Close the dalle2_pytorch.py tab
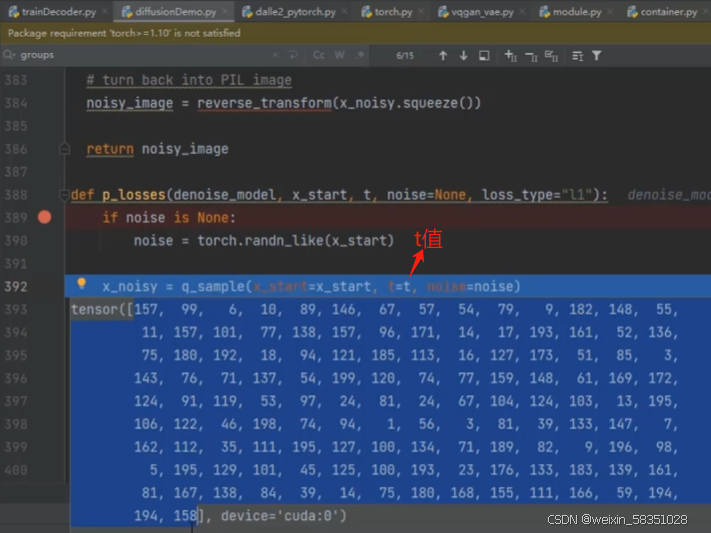The height and width of the screenshot is (533, 711). coord(345,12)
